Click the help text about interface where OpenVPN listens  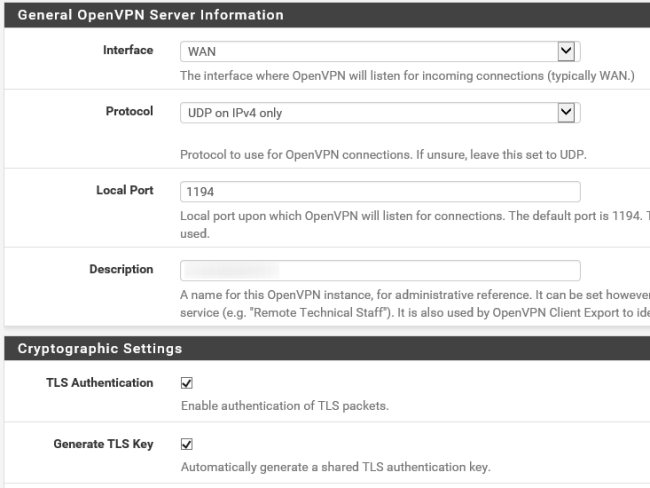(x=407, y=76)
